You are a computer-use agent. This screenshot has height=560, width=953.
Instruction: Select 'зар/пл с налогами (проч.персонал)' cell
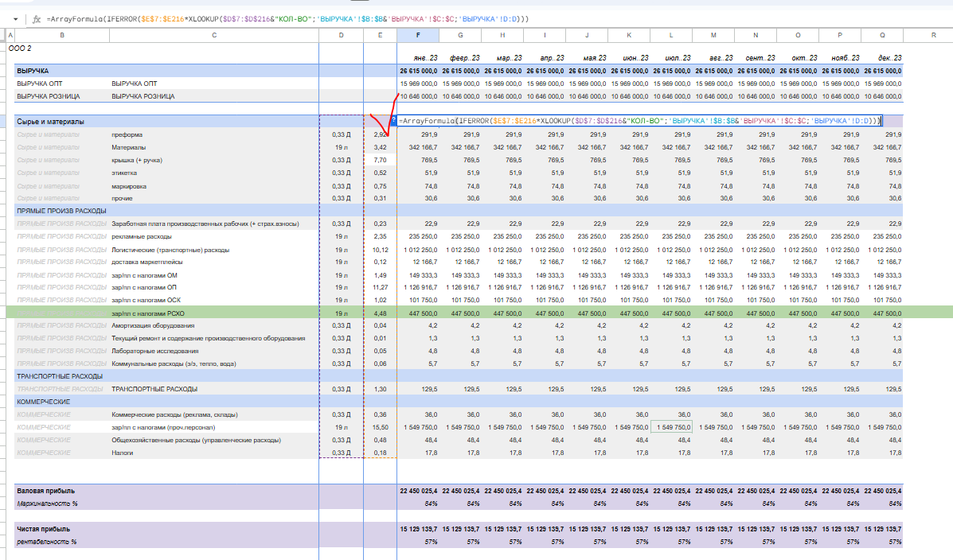coord(164,428)
